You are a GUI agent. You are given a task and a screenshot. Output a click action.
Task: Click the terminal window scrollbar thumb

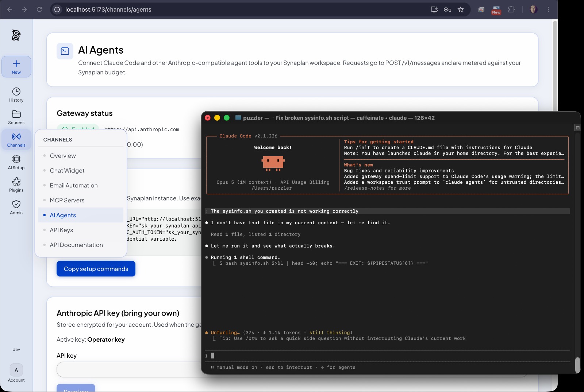[577, 365]
